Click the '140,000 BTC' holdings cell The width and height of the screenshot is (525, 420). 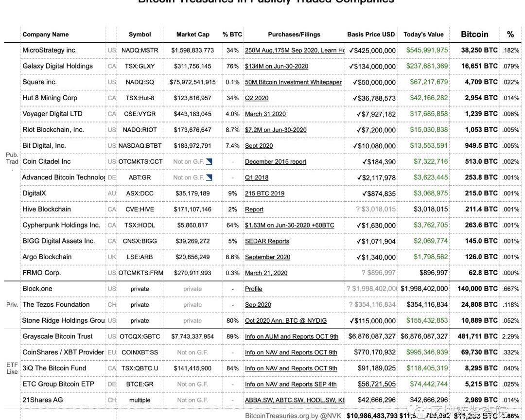pyautogui.click(x=477, y=289)
